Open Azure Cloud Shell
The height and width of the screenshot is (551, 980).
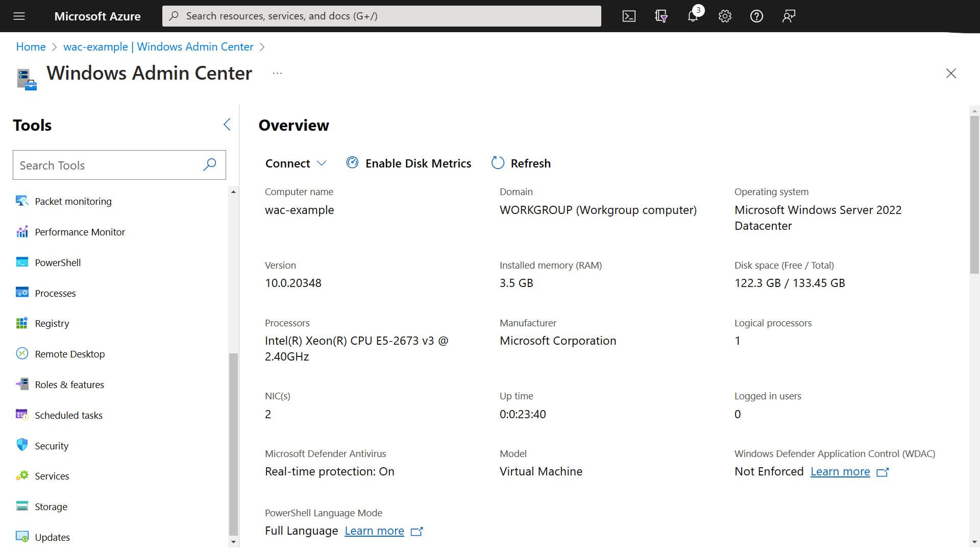[x=629, y=16]
